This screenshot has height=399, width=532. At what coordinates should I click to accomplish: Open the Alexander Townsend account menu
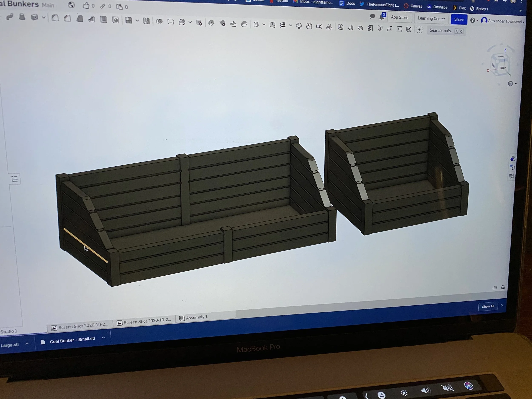503,21
